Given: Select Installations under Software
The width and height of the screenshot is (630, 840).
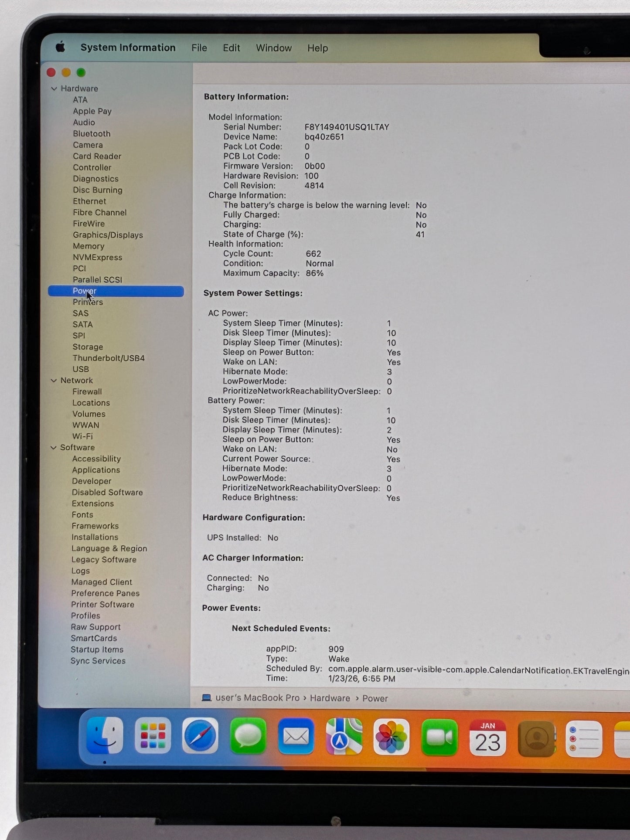Looking at the screenshot, I should [x=95, y=537].
